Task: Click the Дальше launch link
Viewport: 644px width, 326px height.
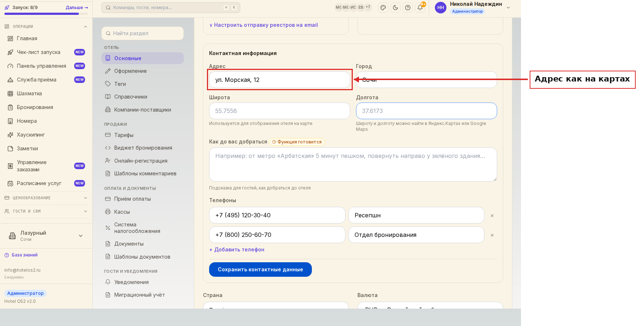Action: pos(77,7)
